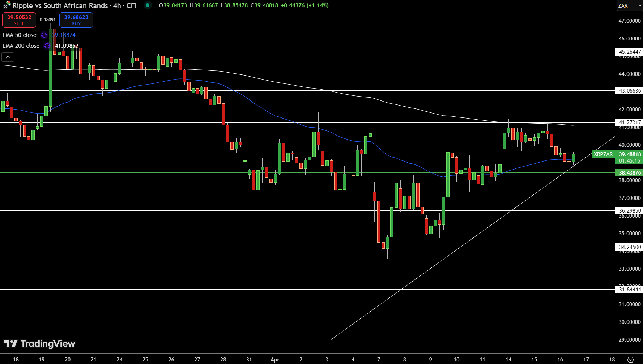Image resolution: width=643 pixels, height=364 pixels.
Task: Click the EMA 200 refresh icon
Action: pos(47,46)
